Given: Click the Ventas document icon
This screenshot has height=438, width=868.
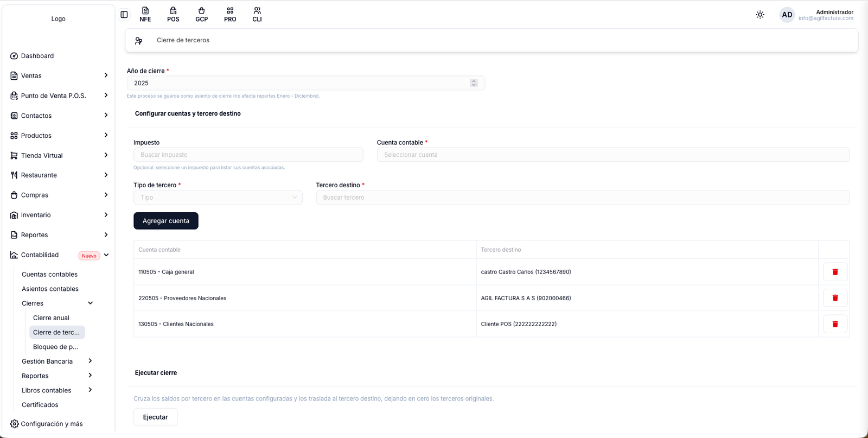Looking at the screenshot, I should (14, 76).
